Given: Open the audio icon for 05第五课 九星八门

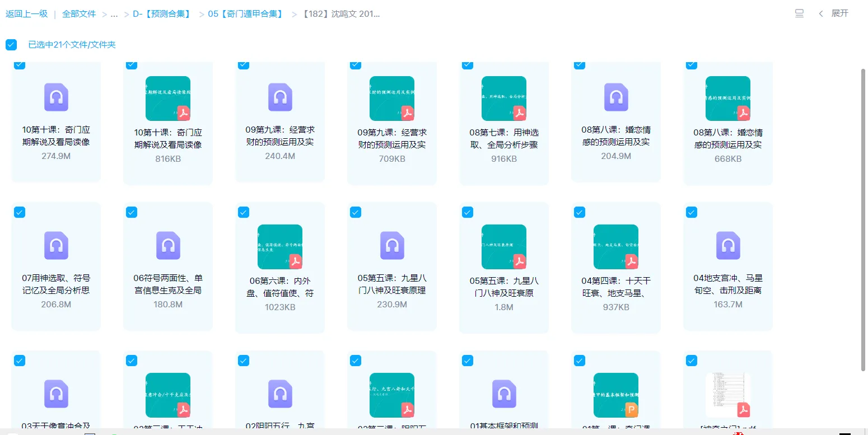Looking at the screenshot, I should pos(392,245).
